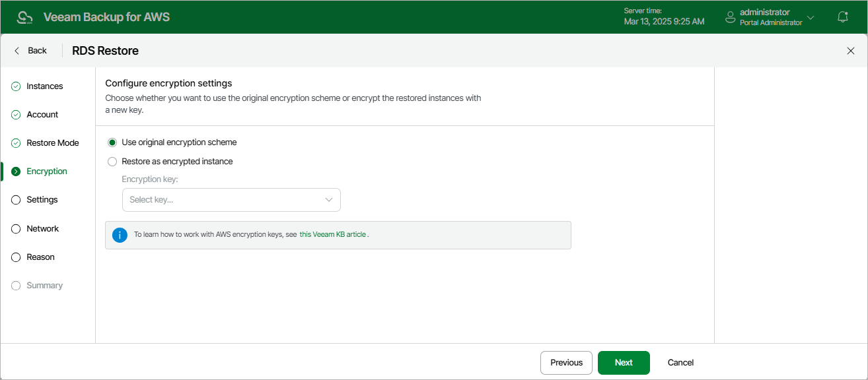This screenshot has width=868, height=380.
Task: Click the blue info icon
Action: click(x=120, y=234)
